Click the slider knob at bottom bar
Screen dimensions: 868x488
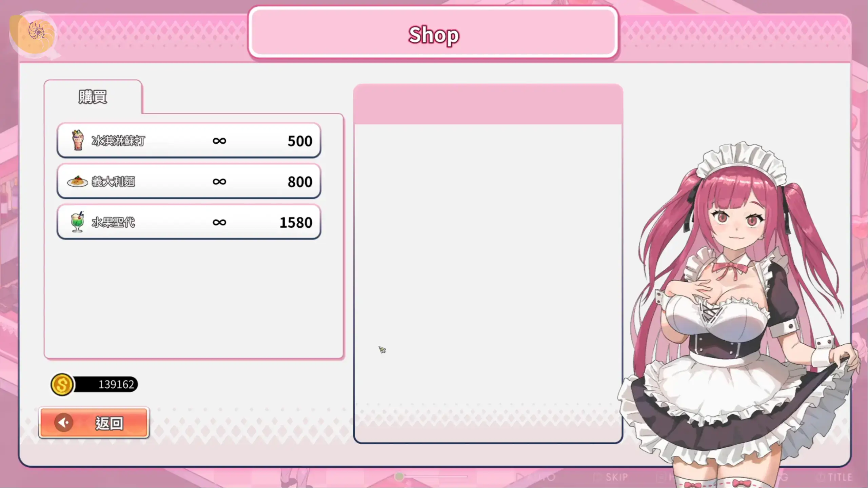(x=399, y=476)
